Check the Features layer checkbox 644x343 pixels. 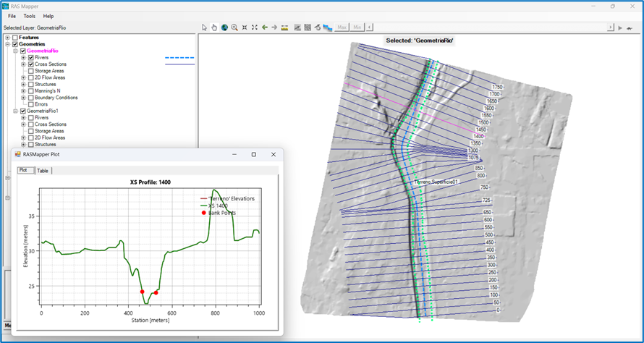coord(15,38)
